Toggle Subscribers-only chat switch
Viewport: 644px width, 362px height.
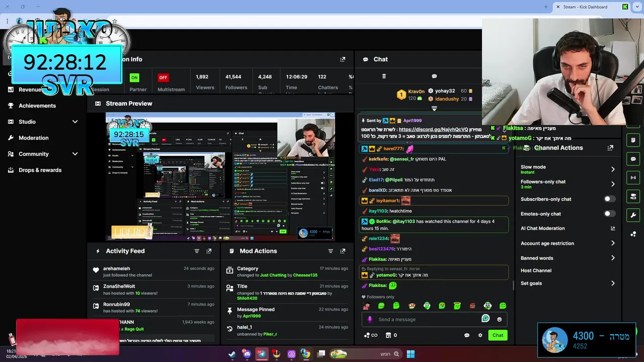point(609,199)
